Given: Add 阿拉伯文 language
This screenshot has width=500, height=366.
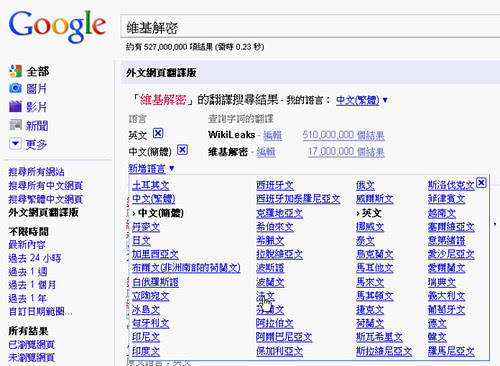Looking at the screenshot, I should click(x=275, y=323).
